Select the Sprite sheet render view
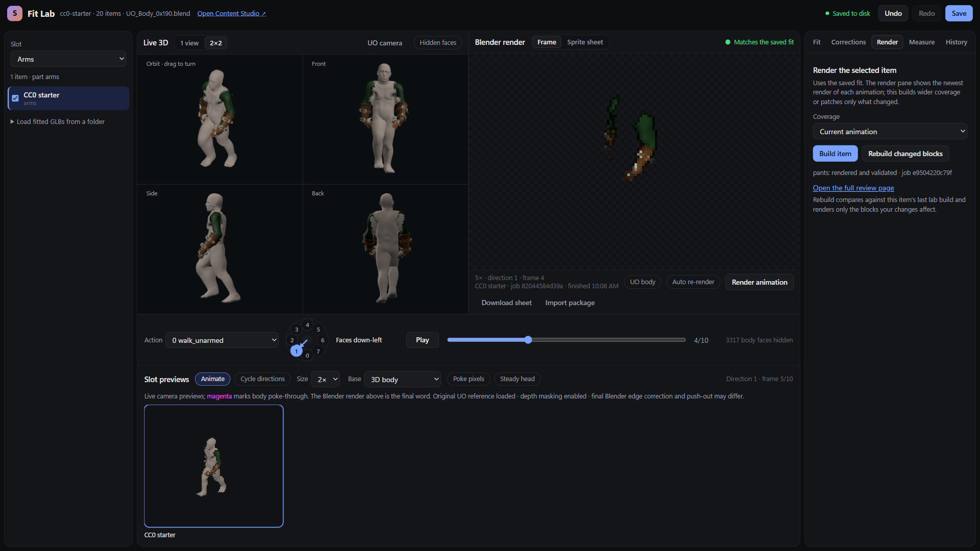980x551 pixels. pos(585,42)
